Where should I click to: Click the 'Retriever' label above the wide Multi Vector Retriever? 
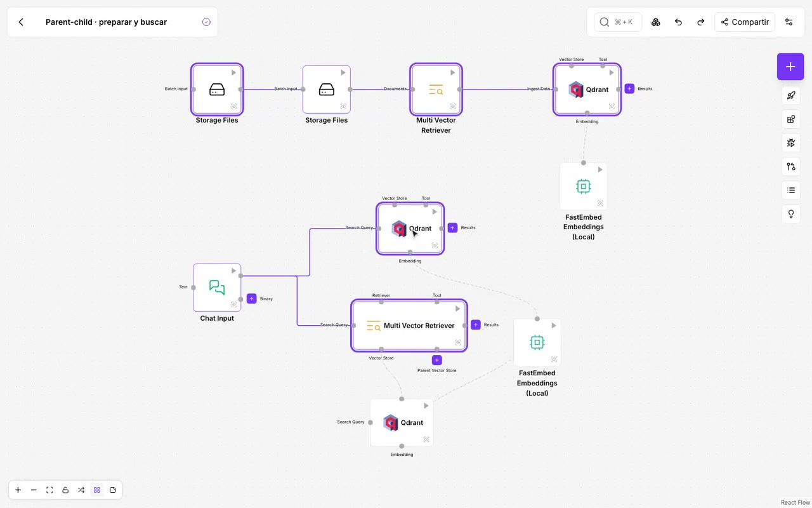pyautogui.click(x=381, y=295)
